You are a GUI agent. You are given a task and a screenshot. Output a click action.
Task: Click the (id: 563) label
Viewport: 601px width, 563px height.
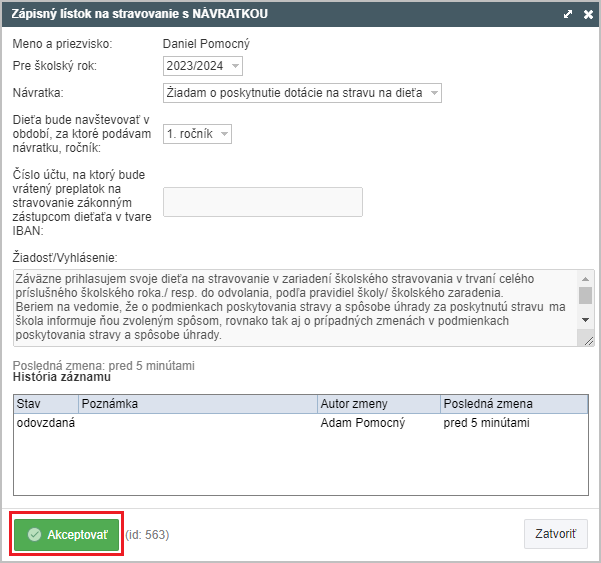[x=147, y=534]
